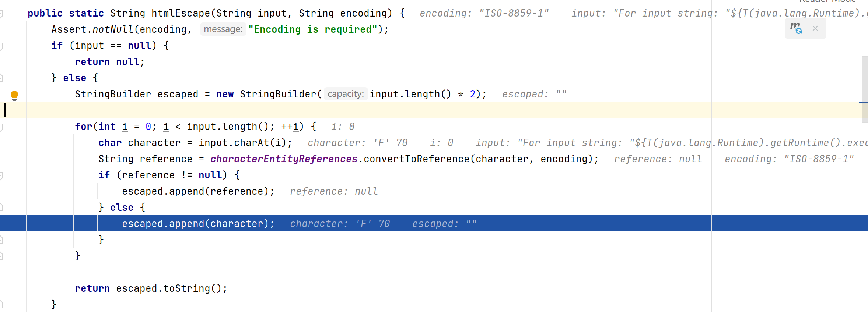
Task: Click the StringBuilder type declaring 'escaped'
Action: tap(113, 94)
